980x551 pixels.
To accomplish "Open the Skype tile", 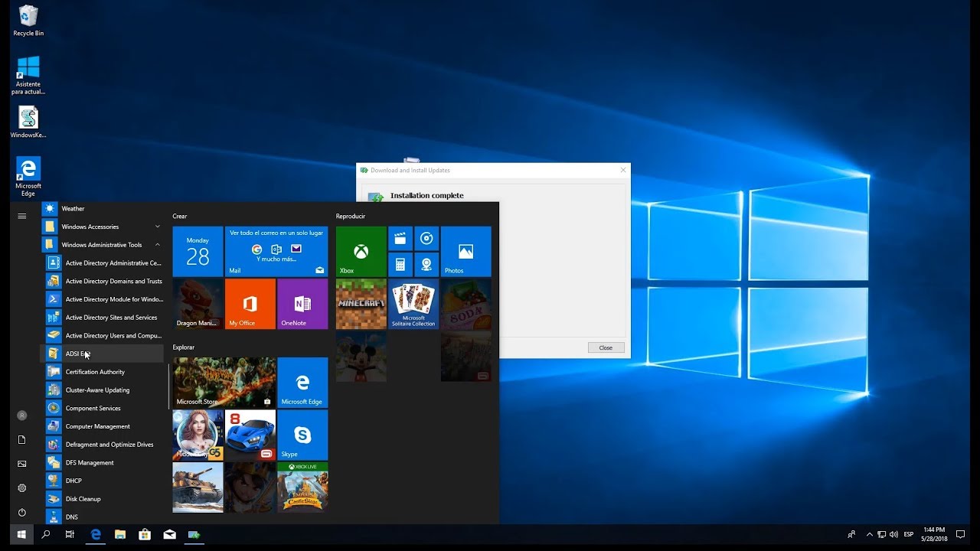I will (x=302, y=435).
